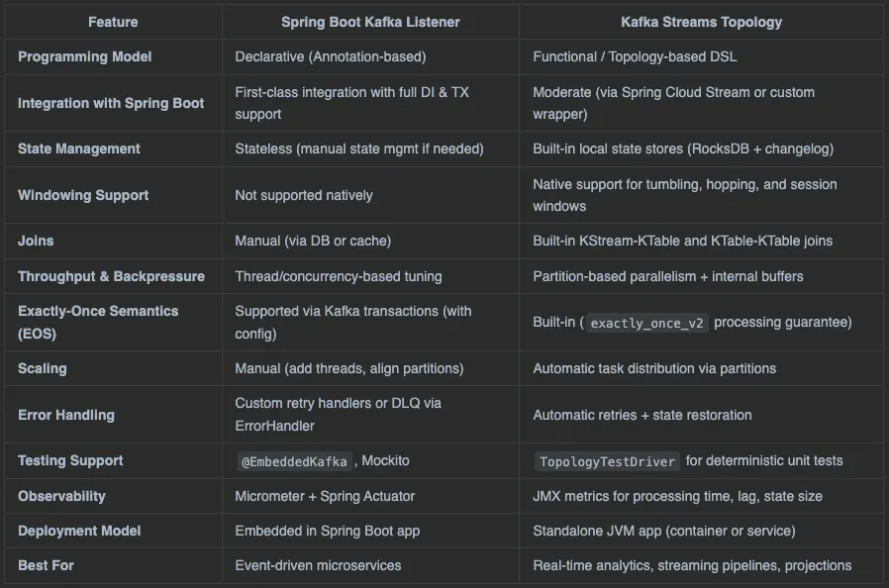Select the Scaling row label
The height and width of the screenshot is (588, 889).
42,368
